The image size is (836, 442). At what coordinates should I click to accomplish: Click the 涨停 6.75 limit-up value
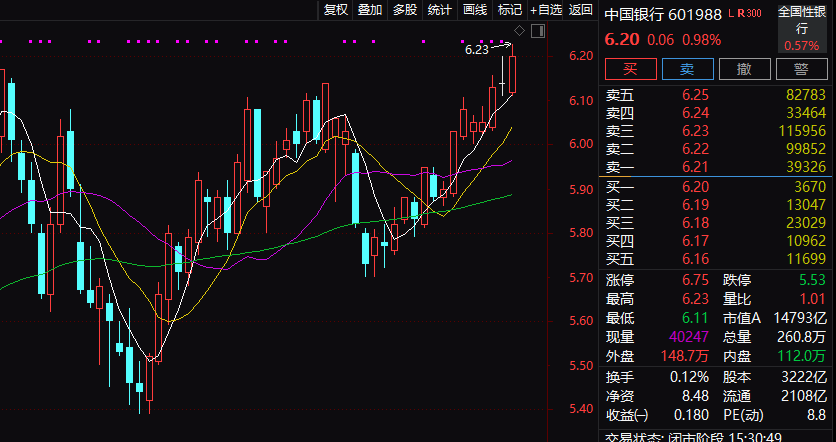696,280
